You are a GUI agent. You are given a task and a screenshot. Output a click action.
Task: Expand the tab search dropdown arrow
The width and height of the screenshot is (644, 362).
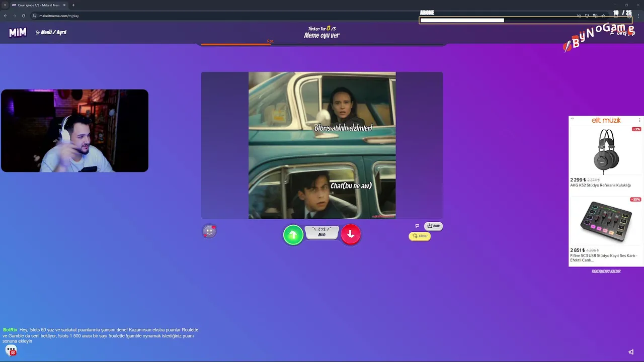tap(5, 5)
